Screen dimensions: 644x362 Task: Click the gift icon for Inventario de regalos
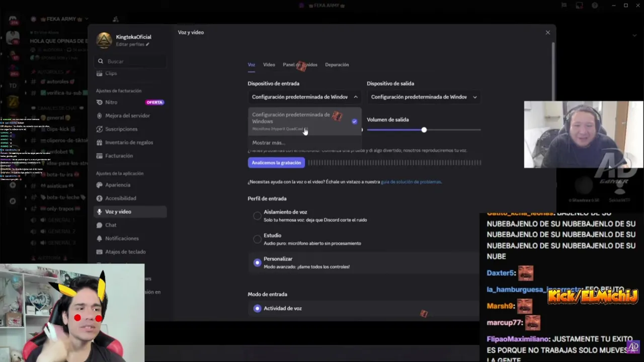(x=100, y=142)
